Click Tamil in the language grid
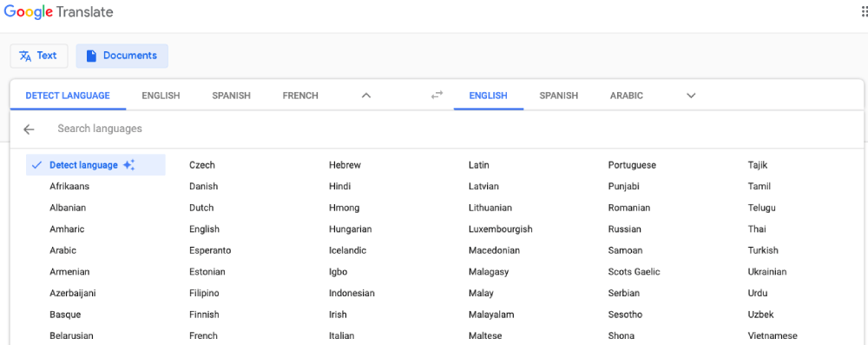This screenshot has height=345, width=868. point(759,186)
